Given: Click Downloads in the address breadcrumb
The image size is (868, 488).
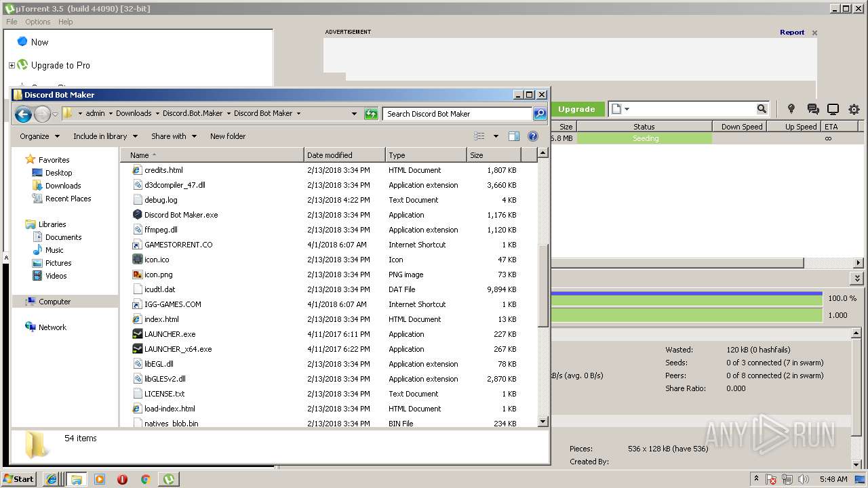Looking at the screenshot, I should coord(134,114).
